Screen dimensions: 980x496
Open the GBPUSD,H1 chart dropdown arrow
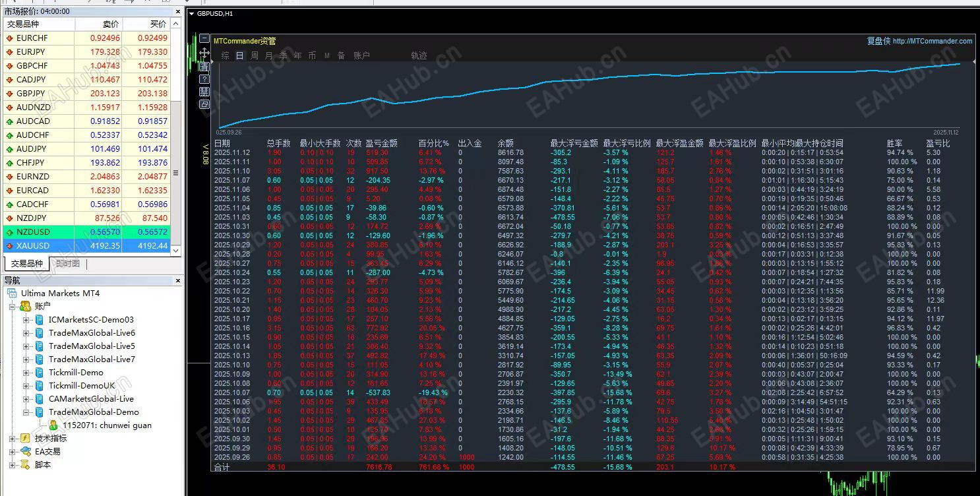point(192,13)
